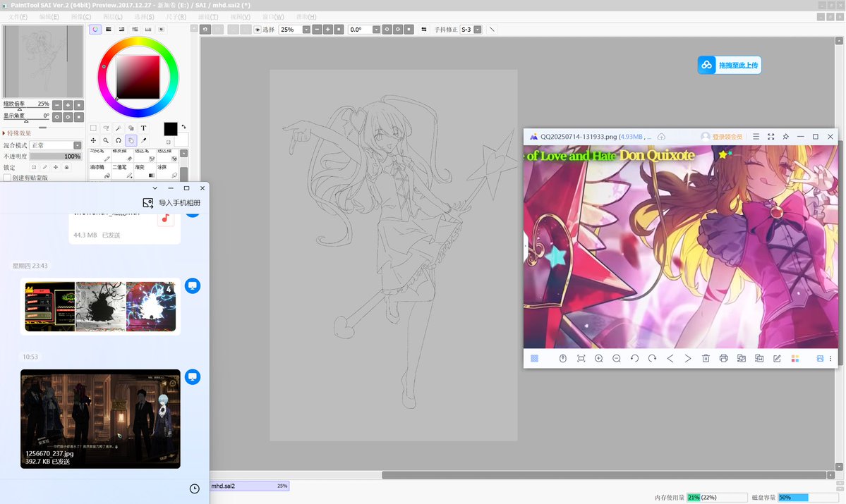Toggle the HSV slider panel icon
Image resolution: width=846 pixels, height=504 pixels.
point(121,30)
